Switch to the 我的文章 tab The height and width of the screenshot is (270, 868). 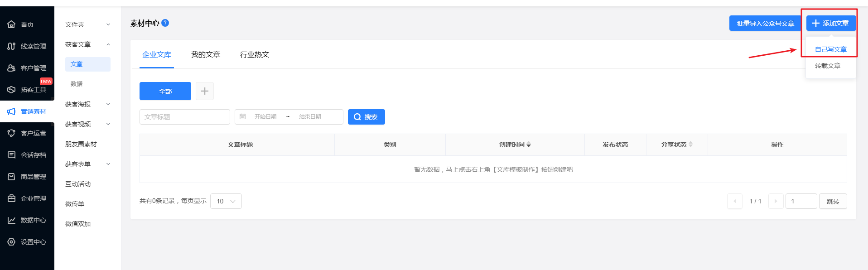coord(206,54)
